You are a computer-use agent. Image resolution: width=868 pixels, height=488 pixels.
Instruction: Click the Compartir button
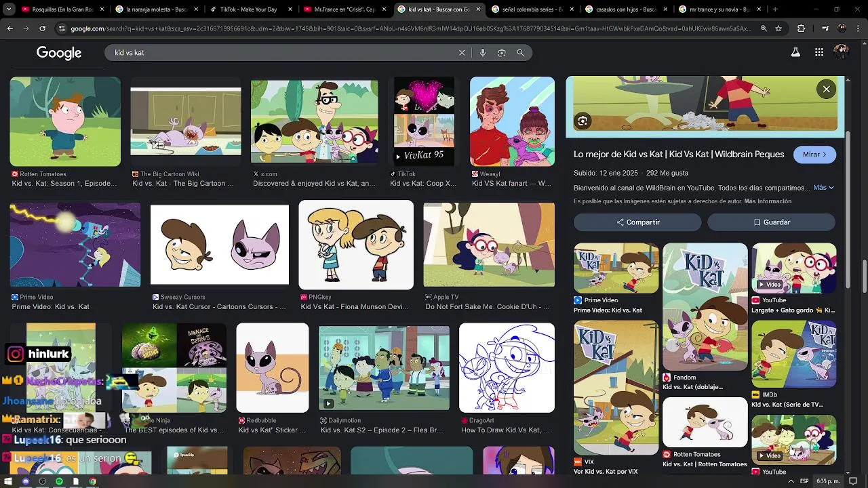point(637,222)
